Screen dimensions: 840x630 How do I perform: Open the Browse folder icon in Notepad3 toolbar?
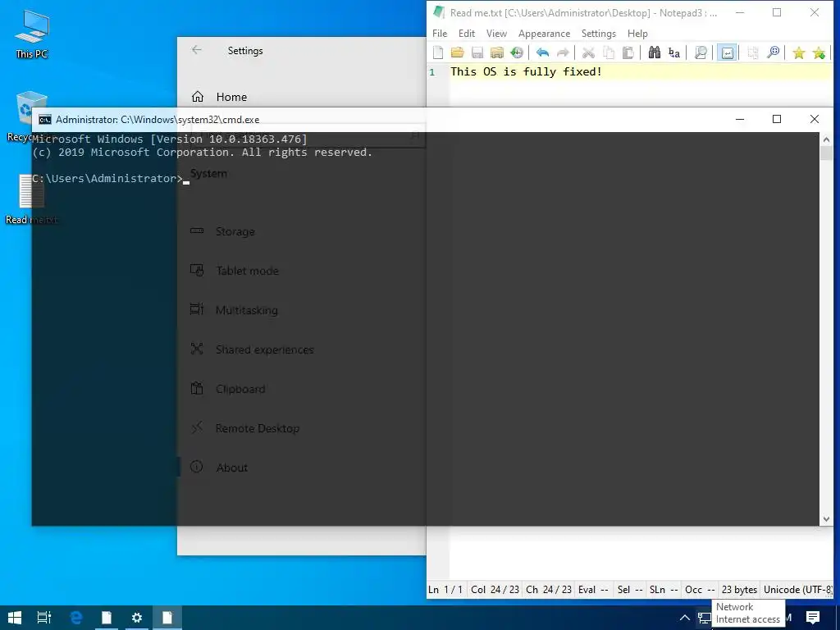[497, 52]
